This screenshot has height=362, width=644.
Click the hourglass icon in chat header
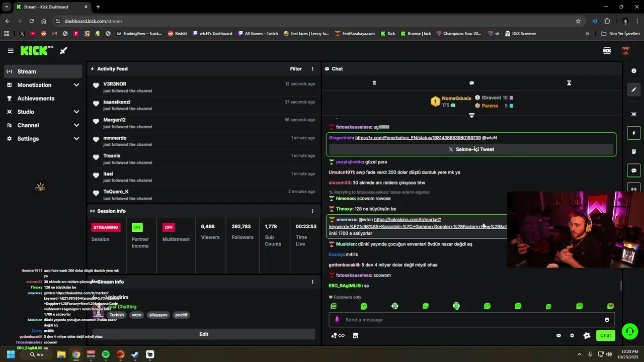pos(569,83)
